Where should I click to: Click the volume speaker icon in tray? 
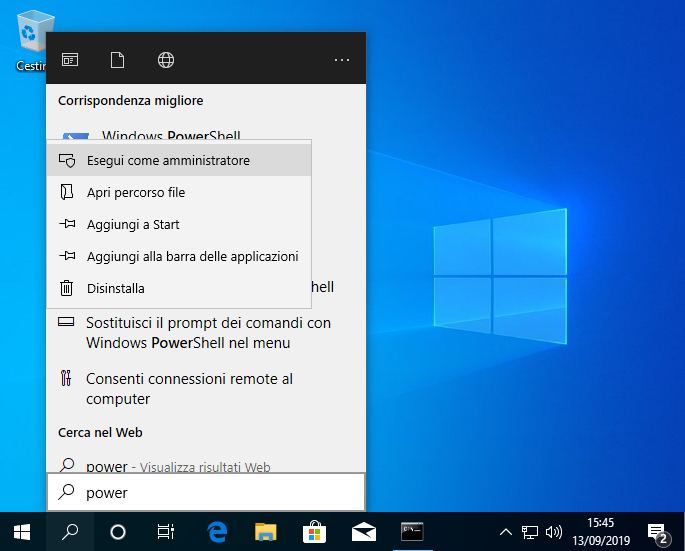554,532
